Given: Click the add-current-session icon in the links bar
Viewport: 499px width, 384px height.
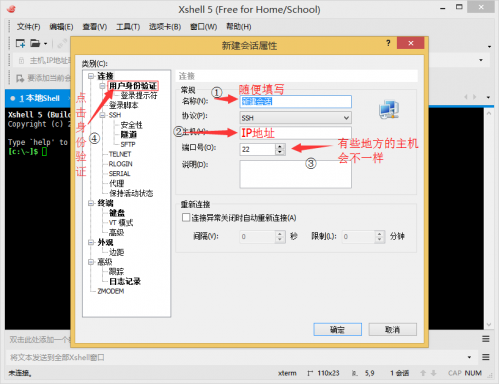Looking at the screenshot, I should point(20,78).
